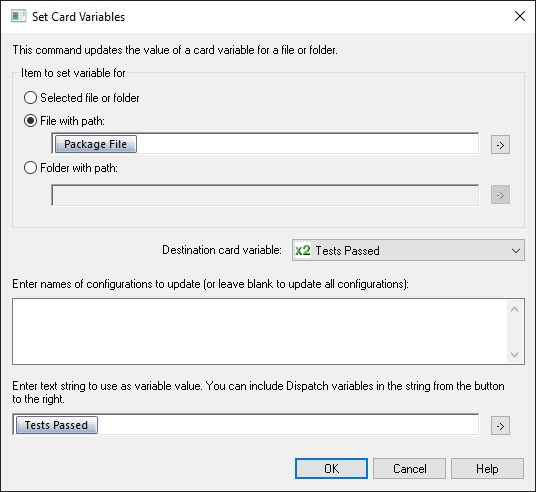The width and height of the screenshot is (536, 492).
Task: Click the Package File variable token
Action: (x=95, y=144)
